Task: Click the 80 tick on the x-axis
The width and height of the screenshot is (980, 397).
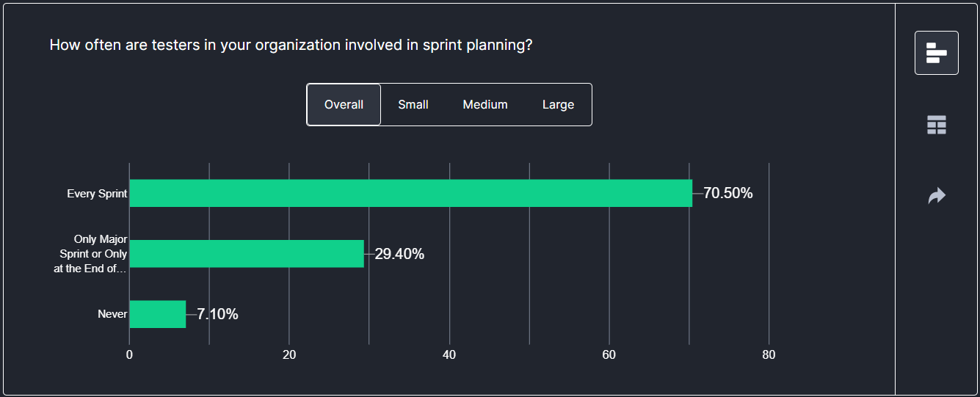Action: tap(769, 355)
